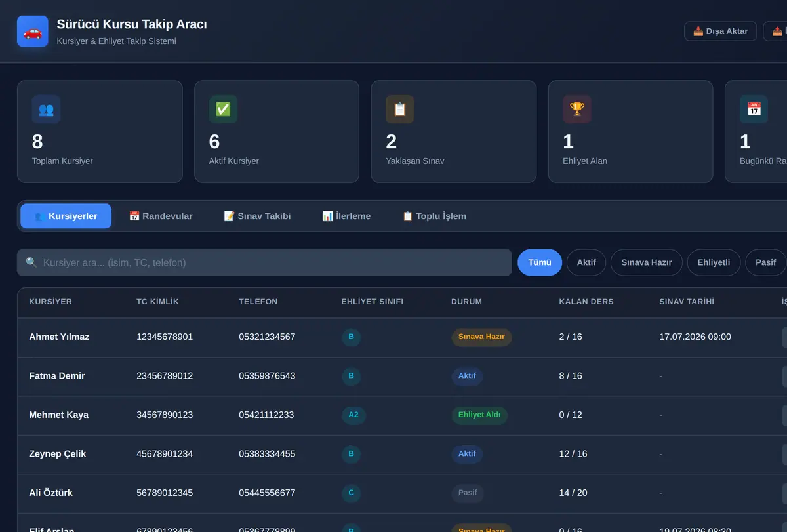787x532 pixels.
Task: Click the Aktif Kursiyer checkmark icon
Action: point(223,110)
